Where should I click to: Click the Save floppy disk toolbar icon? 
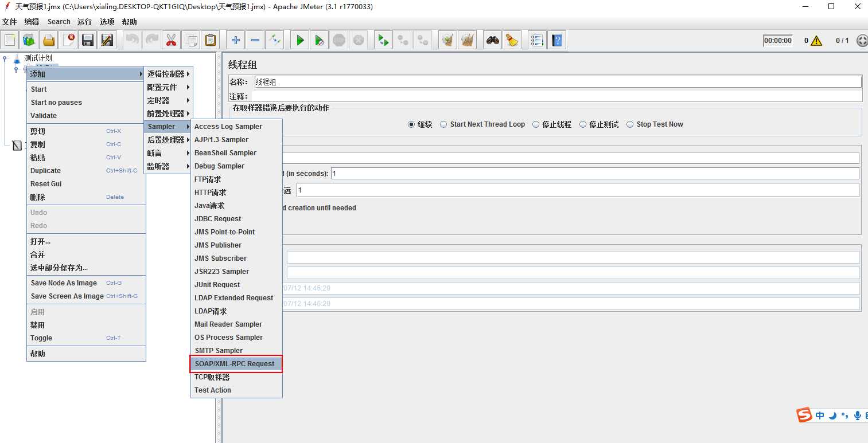88,40
